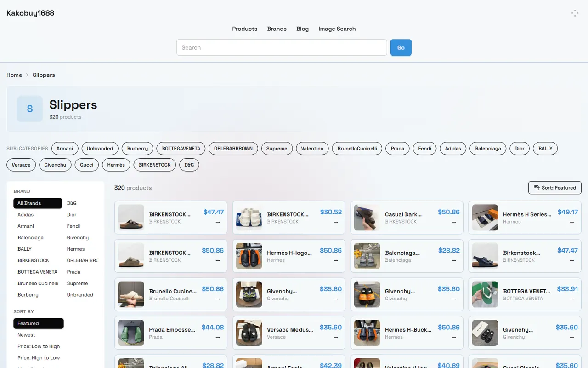Select Featured sort option in sidebar
The width and height of the screenshot is (588, 368).
pyautogui.click(x=39, y=323)
